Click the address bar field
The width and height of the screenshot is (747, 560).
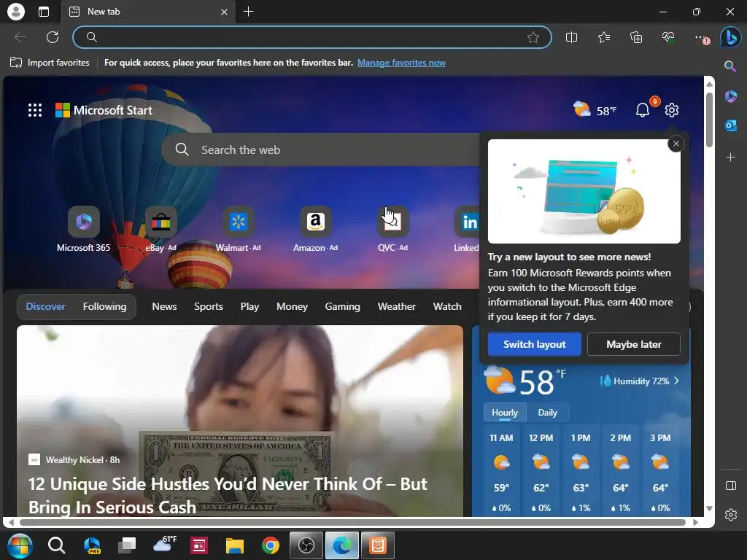[x=312, y=37]
